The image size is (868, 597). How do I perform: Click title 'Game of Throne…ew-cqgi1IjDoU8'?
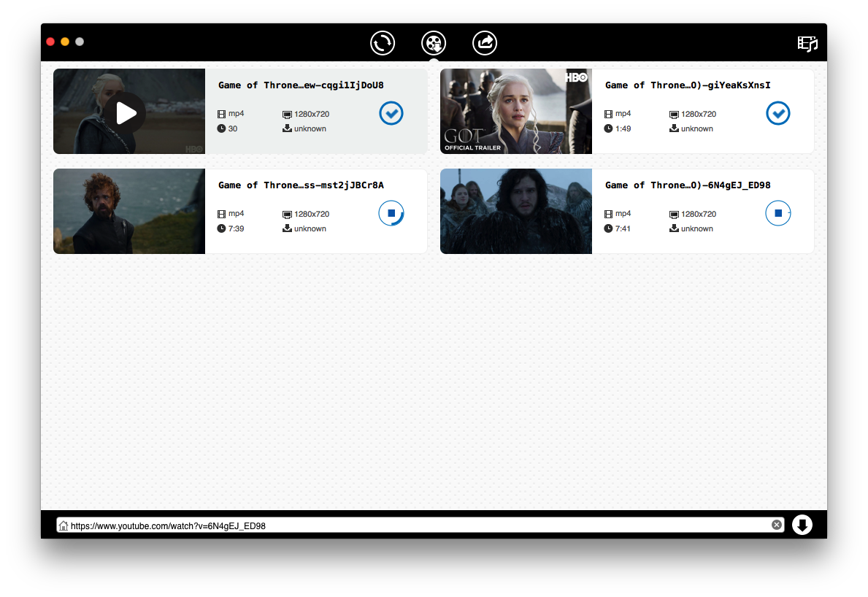click(x=301, y=85)
